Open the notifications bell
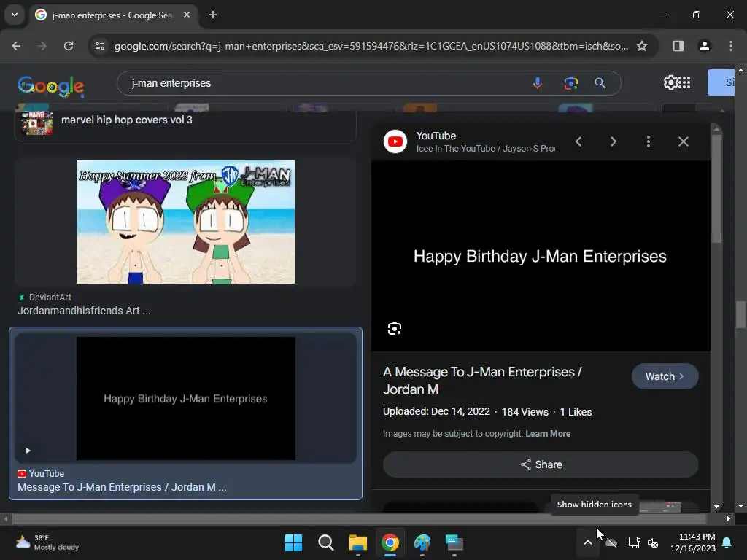 tap(727, 542)
